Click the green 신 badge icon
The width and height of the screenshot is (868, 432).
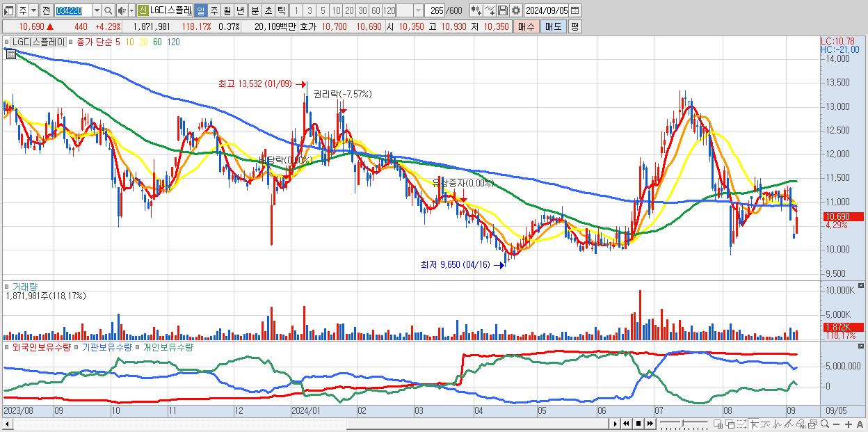click(143, 10)
